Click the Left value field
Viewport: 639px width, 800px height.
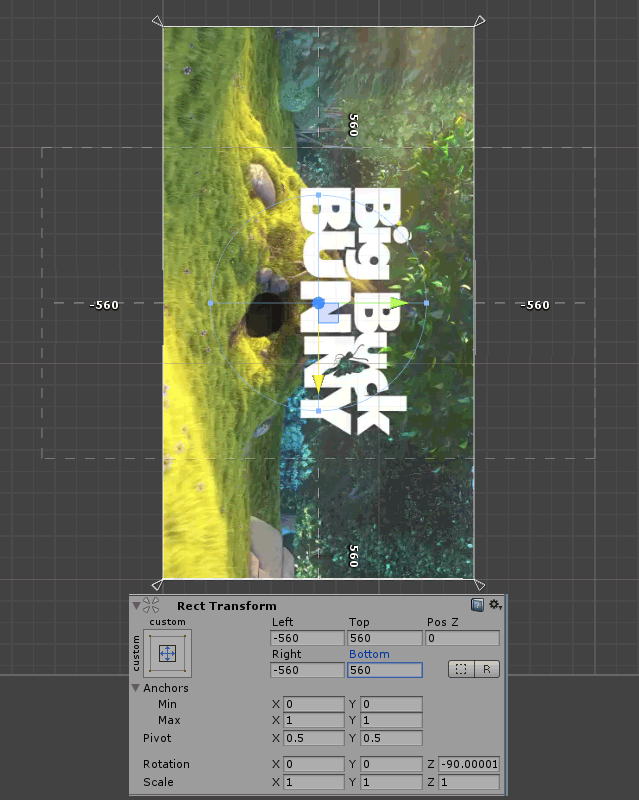(307, 638)
